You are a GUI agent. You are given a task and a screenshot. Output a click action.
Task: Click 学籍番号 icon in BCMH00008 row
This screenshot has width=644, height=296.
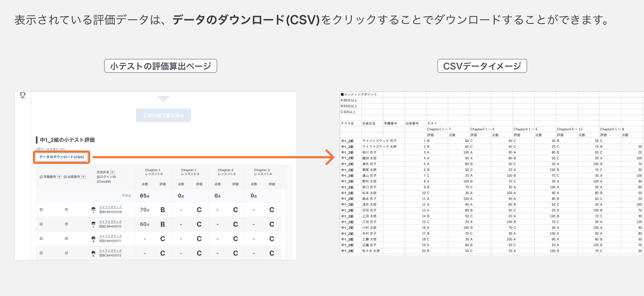(41, 210)
